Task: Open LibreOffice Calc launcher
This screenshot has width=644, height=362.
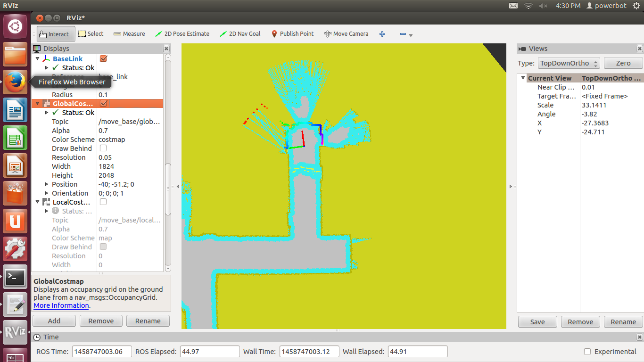Action: click(15, 138)
